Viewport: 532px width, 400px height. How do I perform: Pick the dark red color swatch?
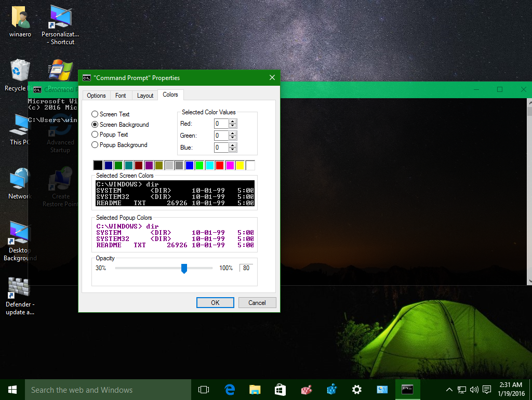139,165
